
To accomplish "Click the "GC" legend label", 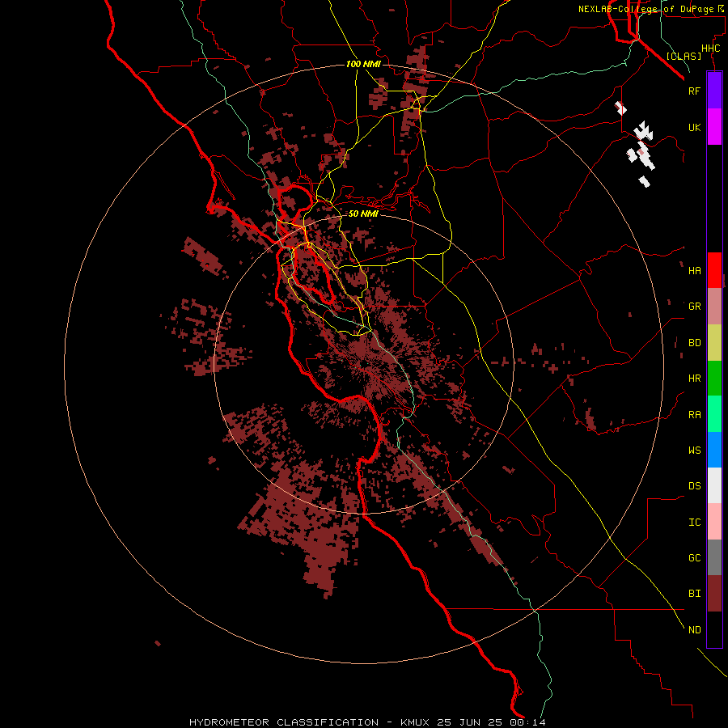I will [694, 558].
